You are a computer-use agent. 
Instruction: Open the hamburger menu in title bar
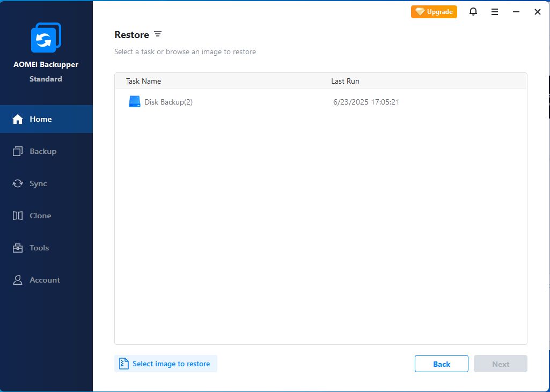pos(495,12)
